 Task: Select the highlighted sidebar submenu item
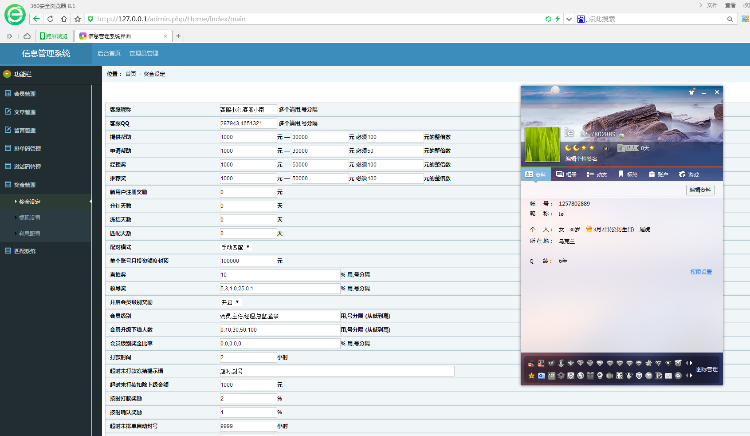[45, 202]
